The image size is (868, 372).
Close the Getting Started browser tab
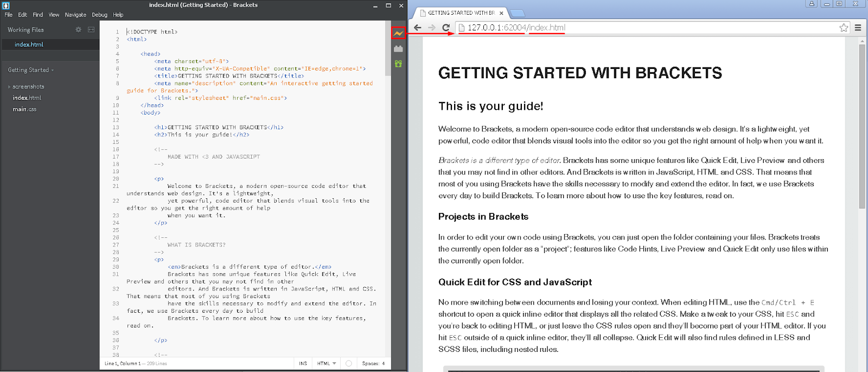tap(501, 13)
